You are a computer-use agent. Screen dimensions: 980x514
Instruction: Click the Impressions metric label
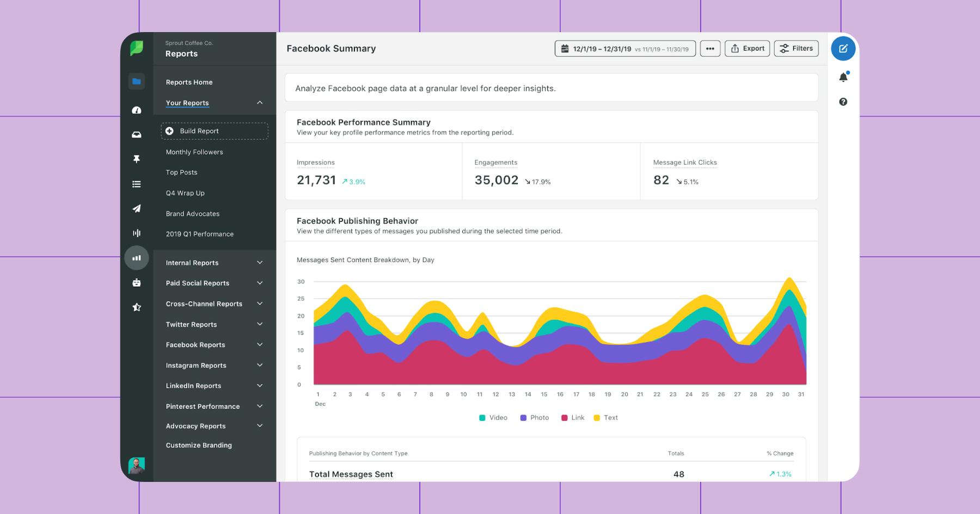pos(316,163)
